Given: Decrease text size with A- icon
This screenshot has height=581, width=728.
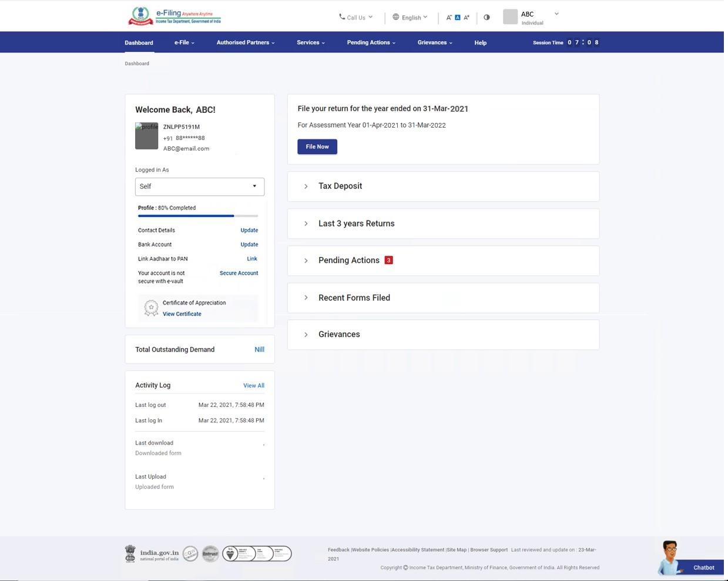Looking at the screenshot, I should (448, 17).
